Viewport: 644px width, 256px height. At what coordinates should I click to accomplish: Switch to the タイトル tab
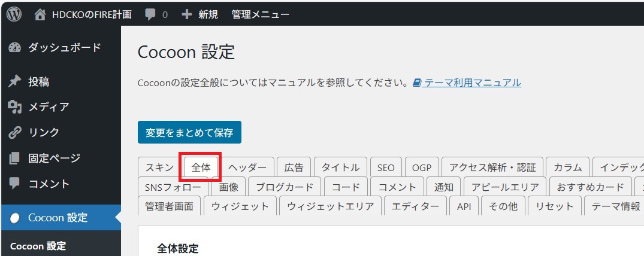(x=340, y=167)
